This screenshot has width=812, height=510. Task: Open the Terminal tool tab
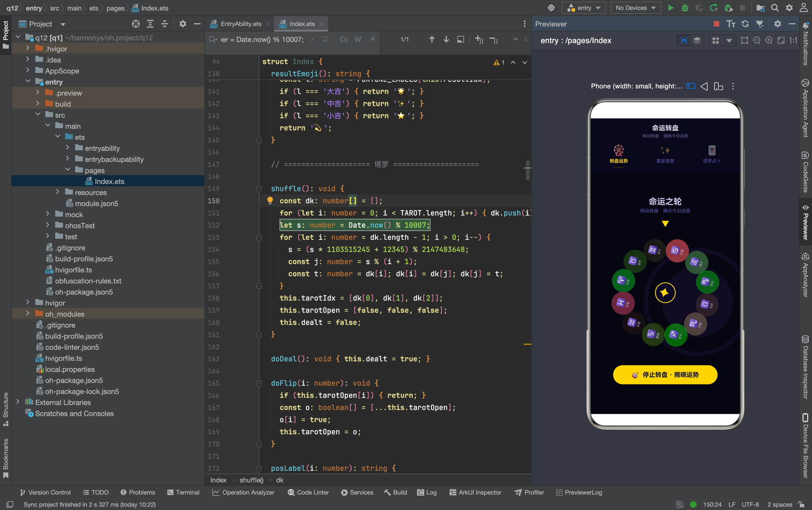point(183,492)
